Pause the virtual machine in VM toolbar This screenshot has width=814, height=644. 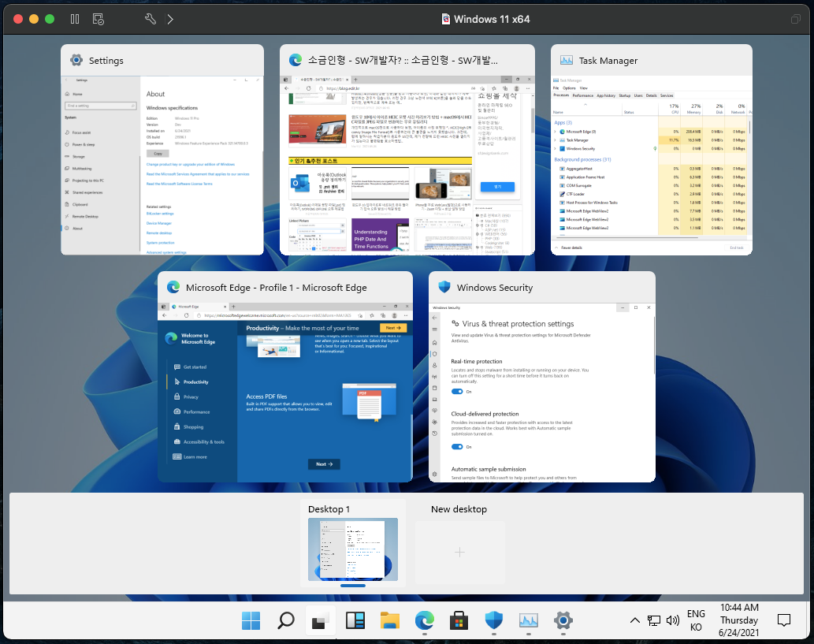click(75, 19)
